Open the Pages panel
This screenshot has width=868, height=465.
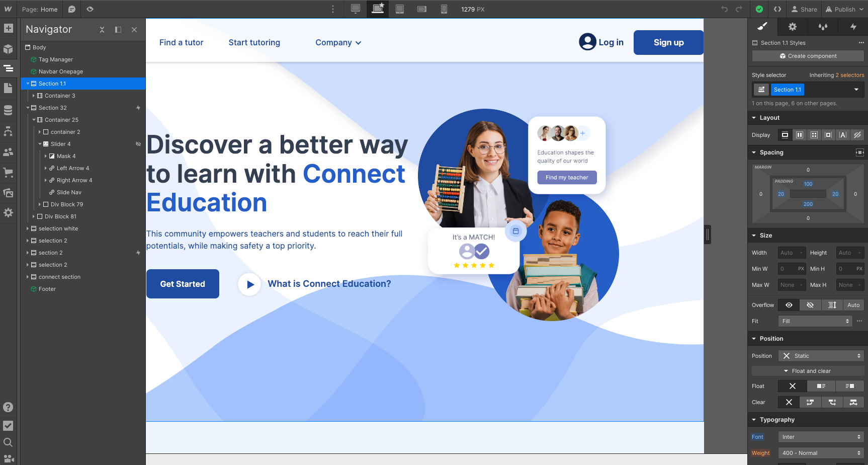[x=8, y=88]
